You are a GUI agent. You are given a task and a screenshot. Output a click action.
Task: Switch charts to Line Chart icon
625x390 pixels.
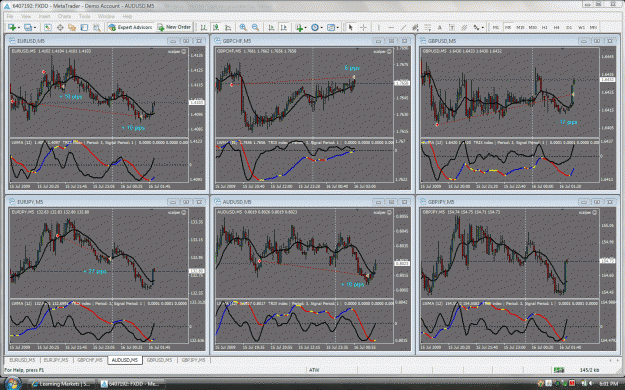[x=228, y=27]
